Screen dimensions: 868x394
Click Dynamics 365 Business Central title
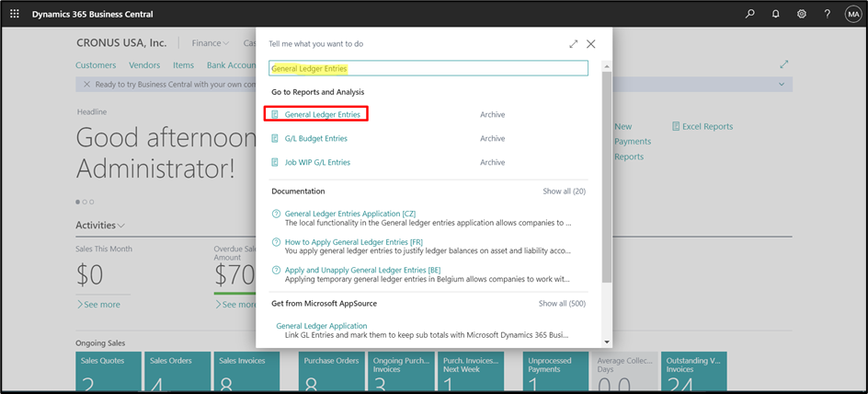pos(93,14)
